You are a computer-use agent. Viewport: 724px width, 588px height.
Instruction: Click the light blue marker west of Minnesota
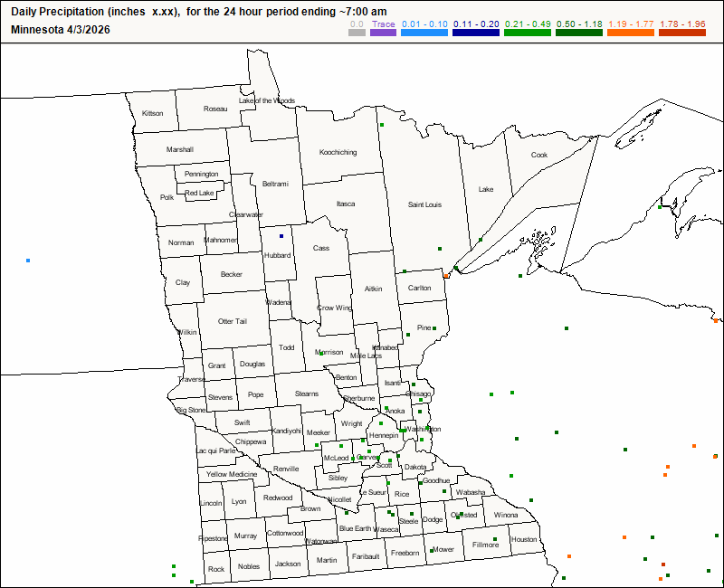tap(28, 261)
